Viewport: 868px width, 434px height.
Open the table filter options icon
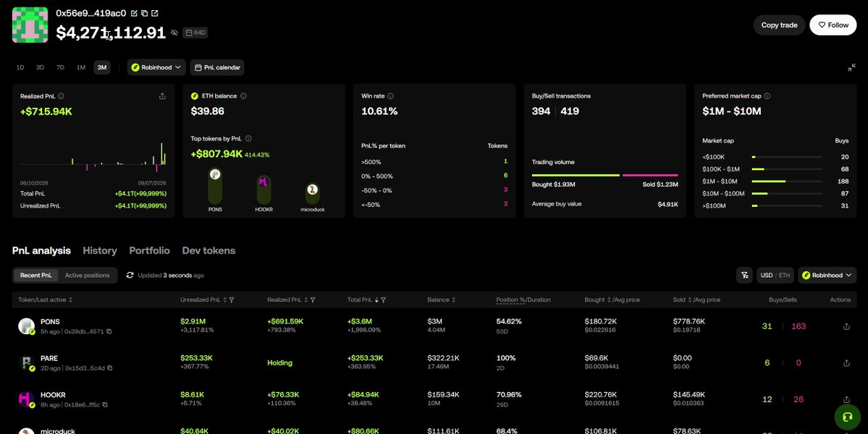click(744, 276)
